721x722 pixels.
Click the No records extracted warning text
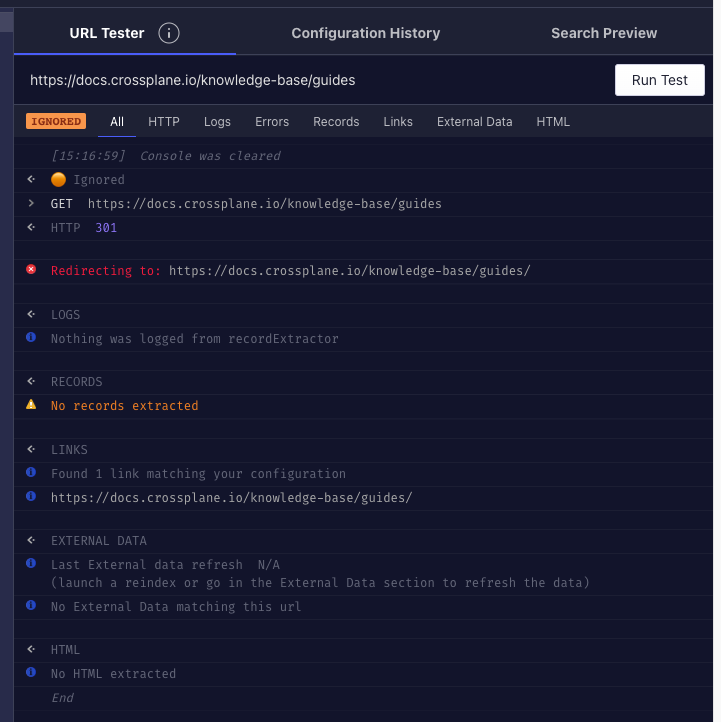point(124,406)
